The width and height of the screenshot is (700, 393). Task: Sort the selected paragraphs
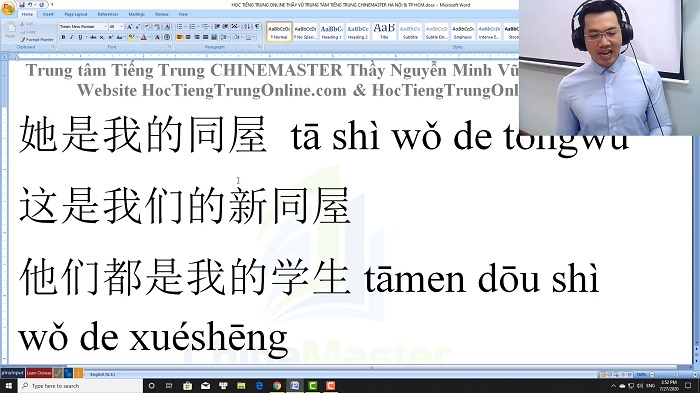coord(247,26)
